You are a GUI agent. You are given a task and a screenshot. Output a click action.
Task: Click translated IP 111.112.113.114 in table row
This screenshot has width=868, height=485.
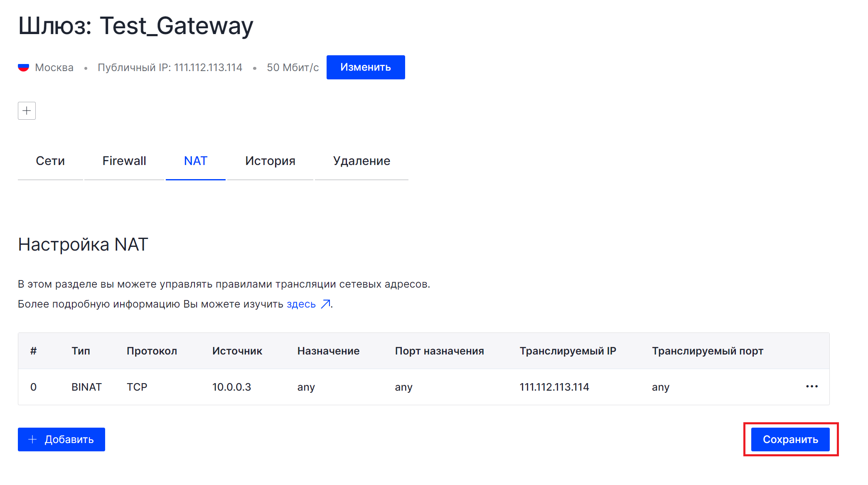(554, 387)
